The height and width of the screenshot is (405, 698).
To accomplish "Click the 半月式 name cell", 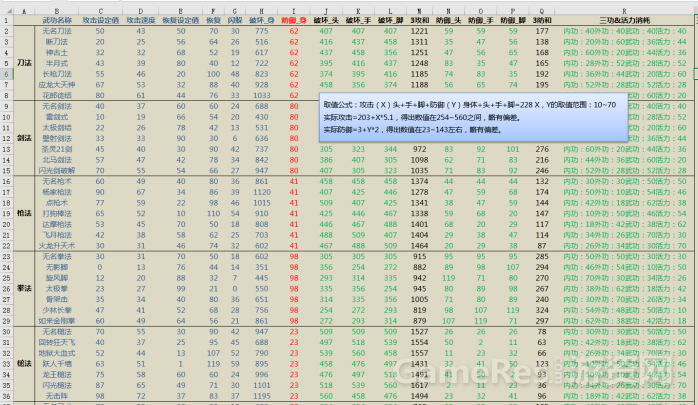I will (x=57, y=63).
